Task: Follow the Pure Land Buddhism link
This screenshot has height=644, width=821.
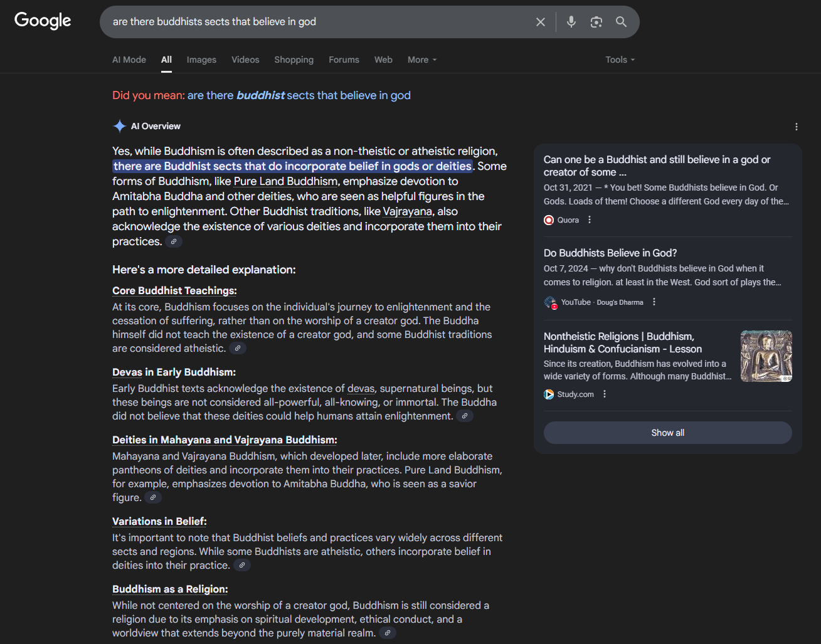Action: [x=286, y=181]
